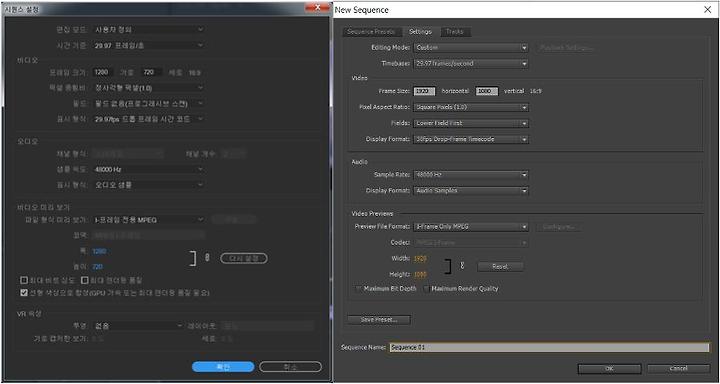Image resolution: width=720 pixels, height=384 pixels.
Task: Open the Sample Rate 48000 Hz dropdown
Action: [471, 175]
